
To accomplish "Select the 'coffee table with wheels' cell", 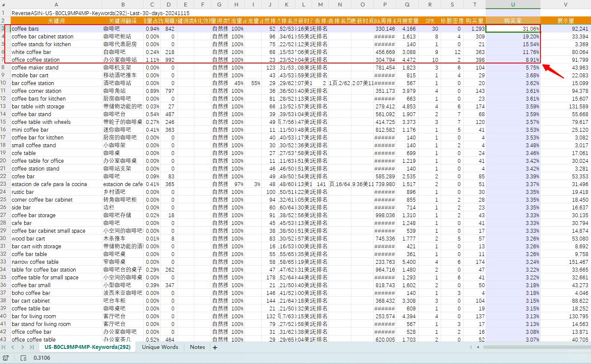I will pos(56,122).
